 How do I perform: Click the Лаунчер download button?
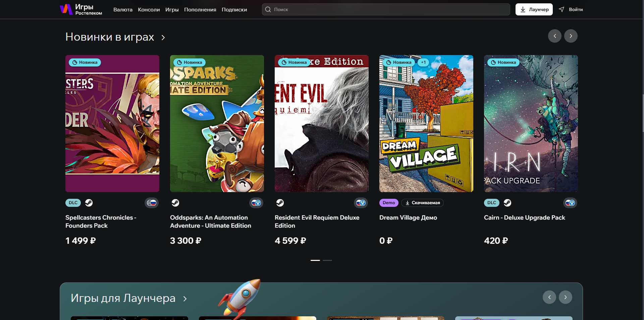point(534,9)
